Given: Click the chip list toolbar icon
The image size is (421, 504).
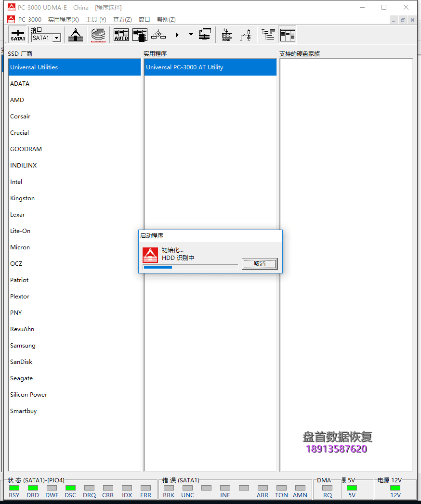Looking at the screenshot, I should (x=140, y=35).
